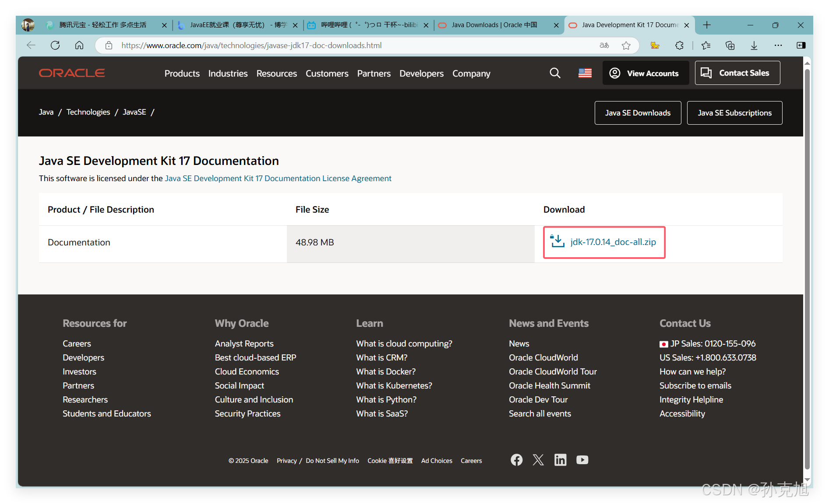Click the yellow extension icon in toolbar
Image resolution: width=829 pixels, height=504 pixels.
coord(655,45)
